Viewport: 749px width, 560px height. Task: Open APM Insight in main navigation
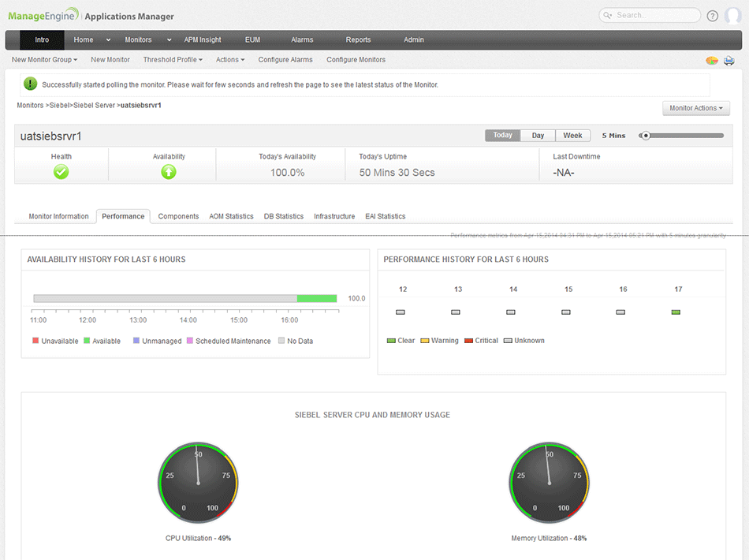pyautogui.click(x=203, y=40)
